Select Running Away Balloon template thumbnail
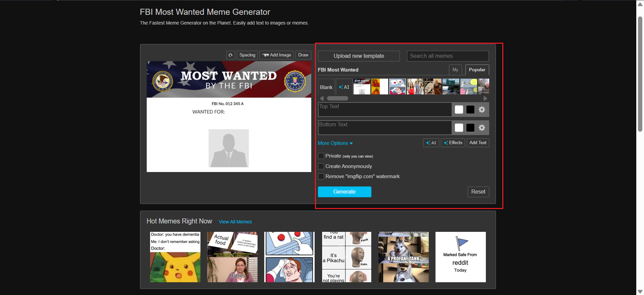The image size is (644, 295). [469, 87]
